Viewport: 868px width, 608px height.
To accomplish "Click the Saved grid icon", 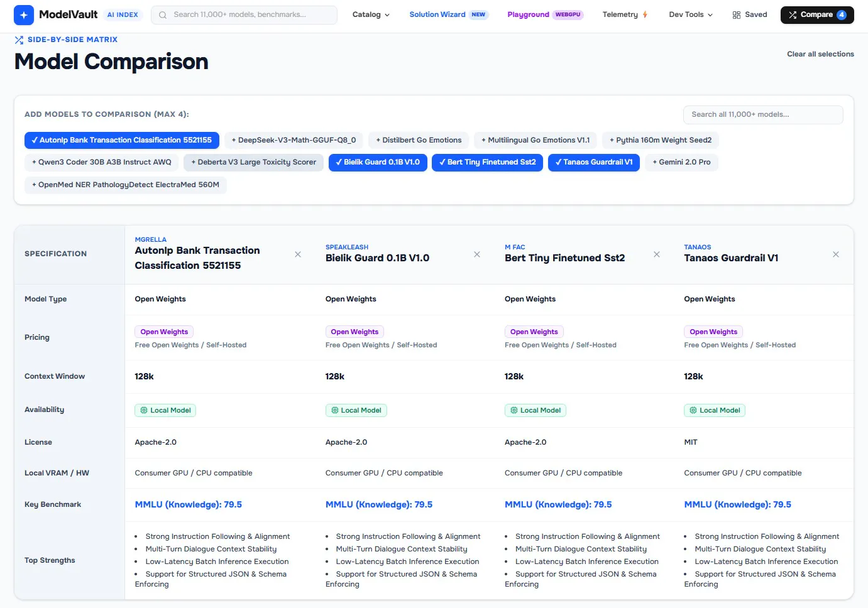I will (x=737, y=15).
